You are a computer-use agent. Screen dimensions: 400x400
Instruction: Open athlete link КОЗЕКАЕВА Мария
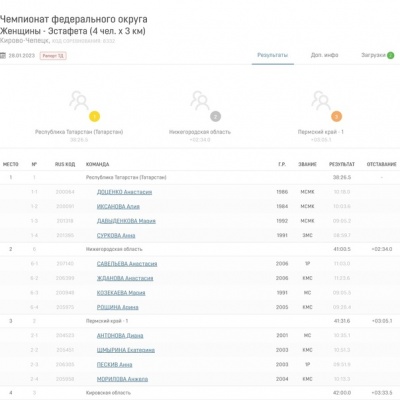coord(121,293)
